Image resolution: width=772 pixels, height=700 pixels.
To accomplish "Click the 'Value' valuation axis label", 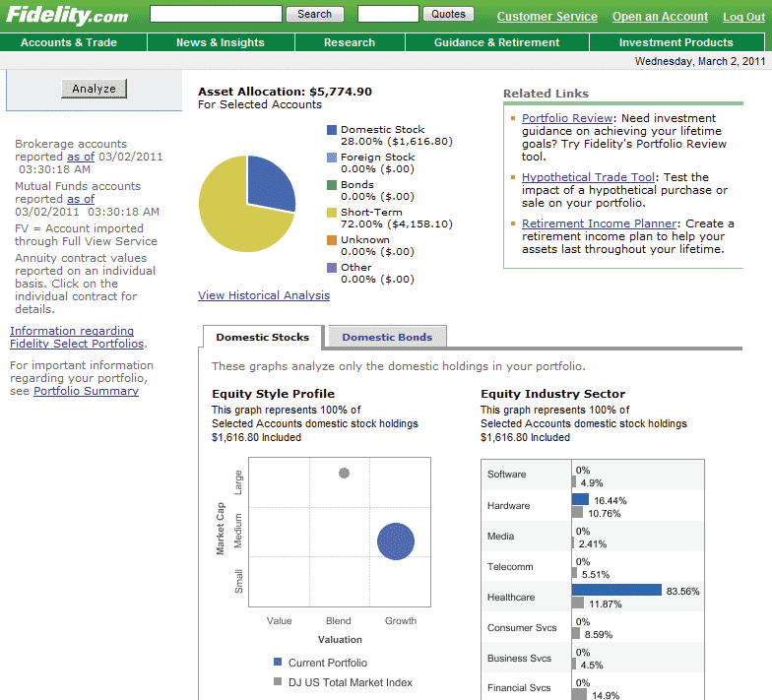I will click(280, 620).
